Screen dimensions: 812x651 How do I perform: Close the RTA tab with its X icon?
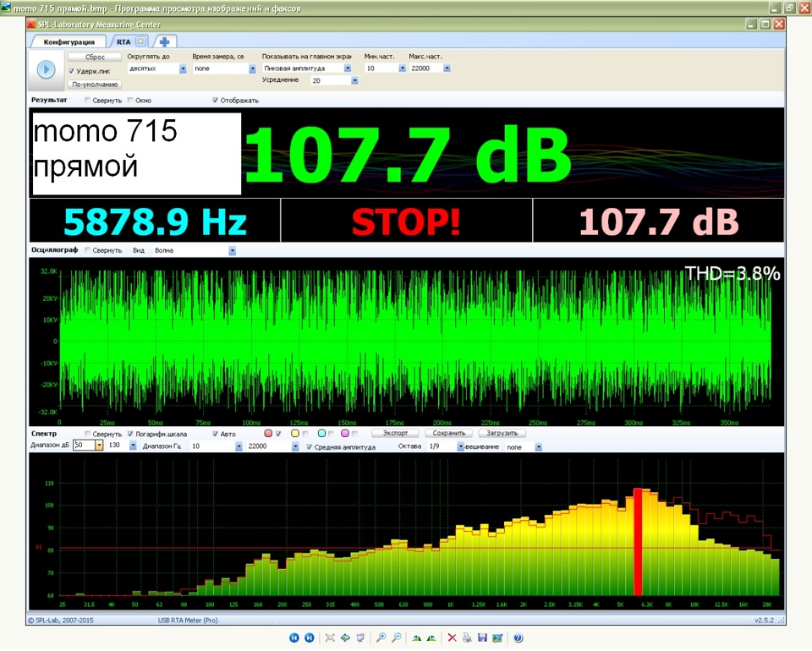tap(140, 41)
